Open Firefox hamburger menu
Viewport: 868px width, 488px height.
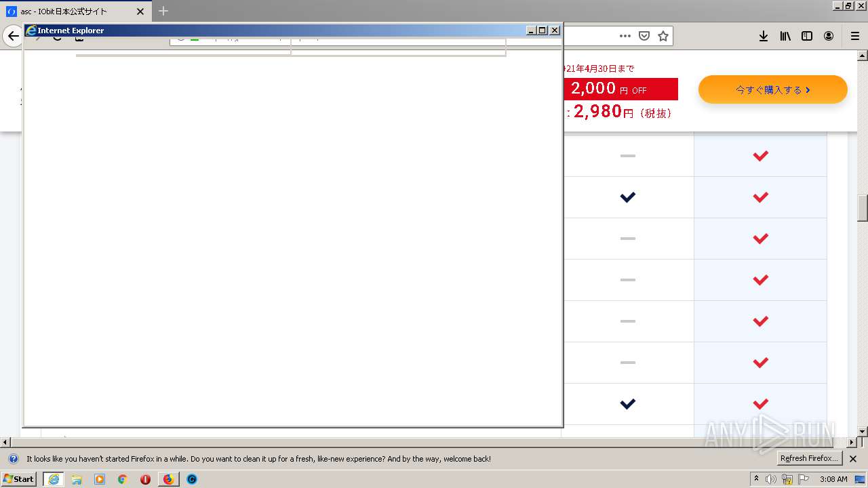[x=855, y=36]
